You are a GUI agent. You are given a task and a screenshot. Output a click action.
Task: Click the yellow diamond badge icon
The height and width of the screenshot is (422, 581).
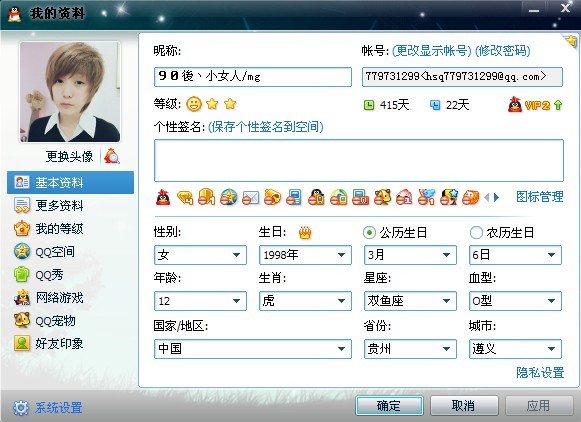pyautogui.click(x=185, y=197)
